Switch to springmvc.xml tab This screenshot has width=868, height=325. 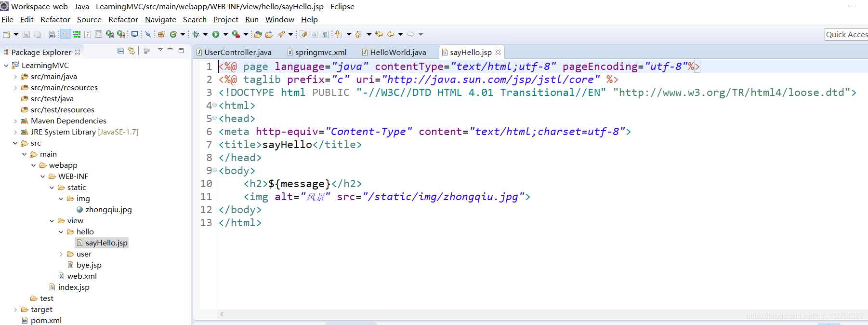(x=317, y=52)
